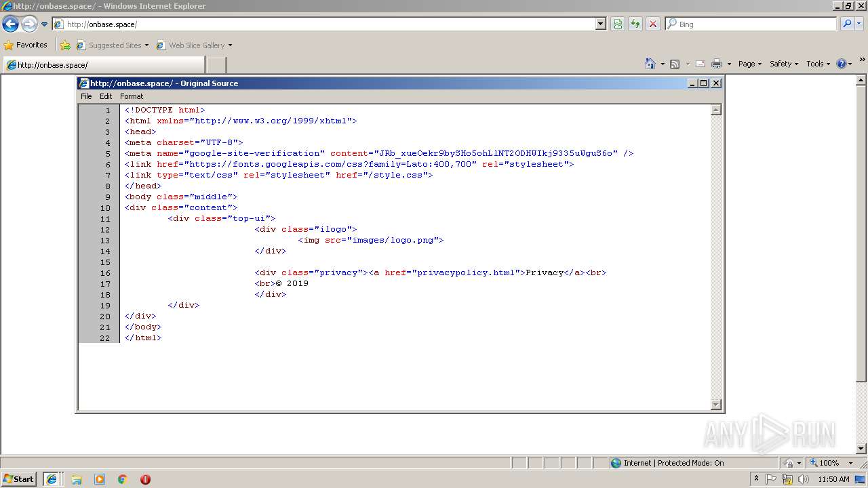This screenshot has height=488, width=868.
Task: Click source viewer scroll up arrow
Action: click(716, 110)
